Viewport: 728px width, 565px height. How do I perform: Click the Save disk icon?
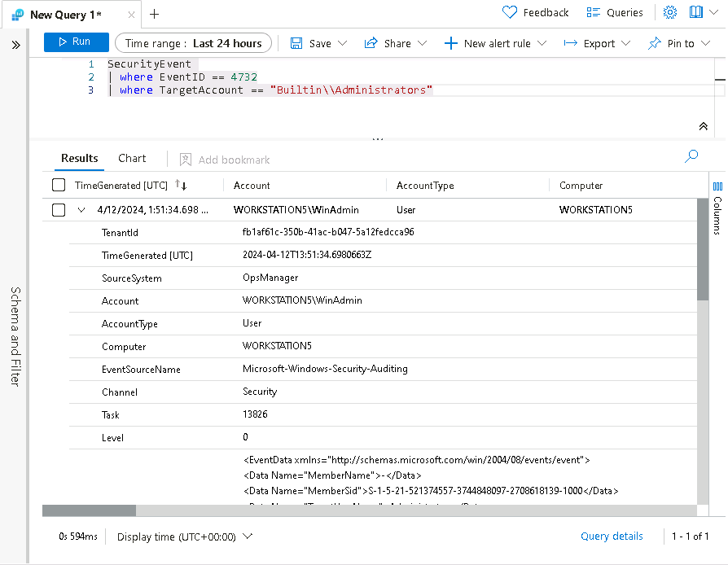[x=296, y=43]
